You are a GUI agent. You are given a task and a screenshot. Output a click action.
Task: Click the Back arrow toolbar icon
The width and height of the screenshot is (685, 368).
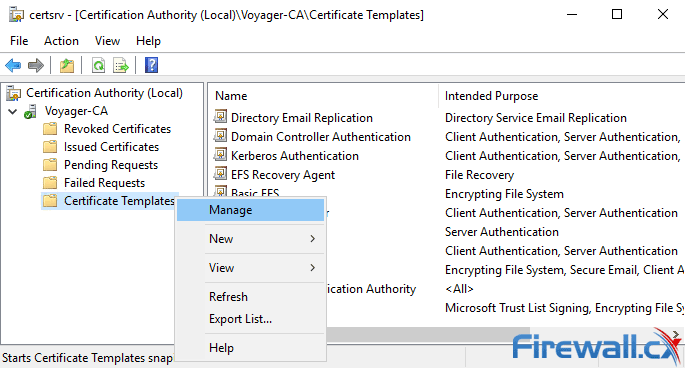pyautogui.click(x=13, y=66)
